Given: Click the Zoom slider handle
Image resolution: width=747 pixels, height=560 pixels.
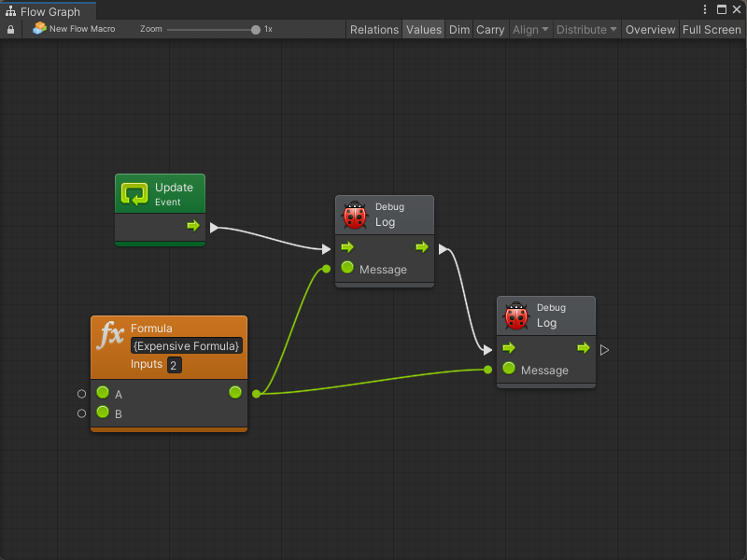Looking at the screenshot, I should tap(256, 30).
